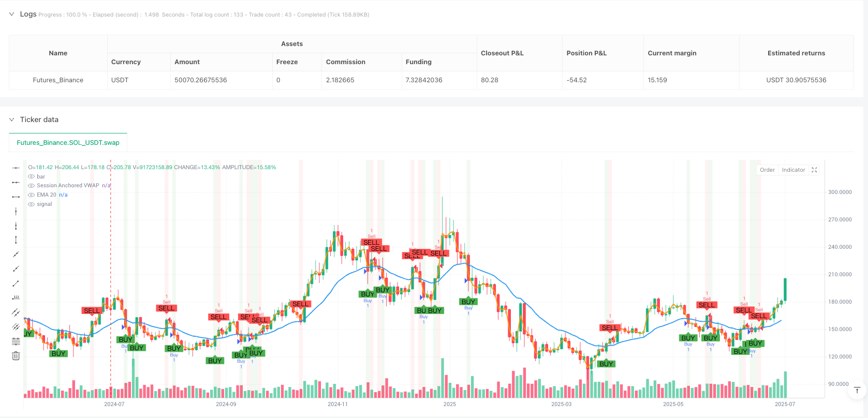Image resolution: width=868 pixels, height=418 pixels.
Task: Click the Logs progress status text
Action: pyautogui.click(x=204, y=14)
